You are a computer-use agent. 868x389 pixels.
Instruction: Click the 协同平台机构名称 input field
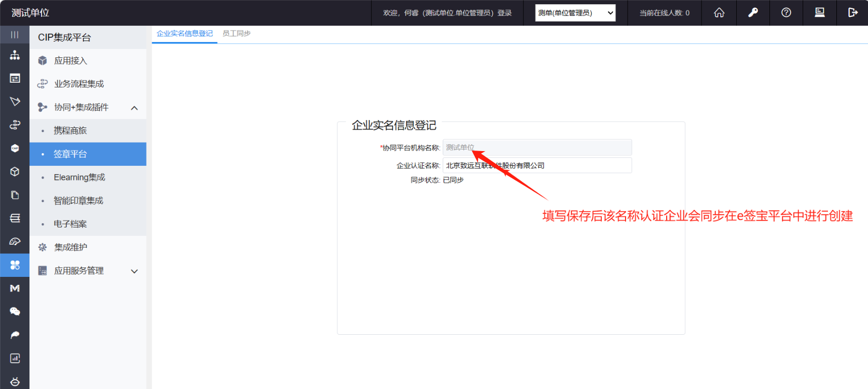tap(537, 147)
